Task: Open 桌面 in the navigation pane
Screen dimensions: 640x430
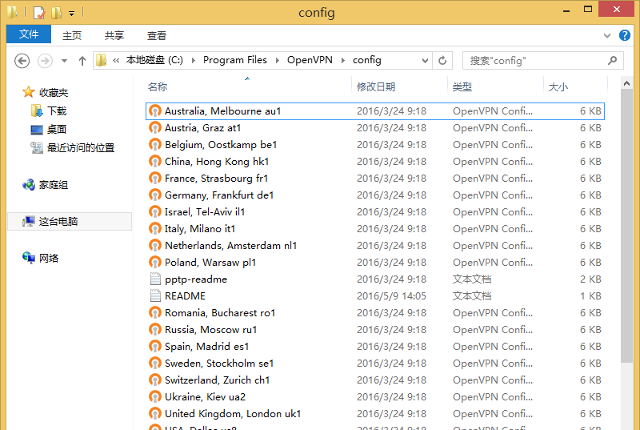Action: (56, 129)
